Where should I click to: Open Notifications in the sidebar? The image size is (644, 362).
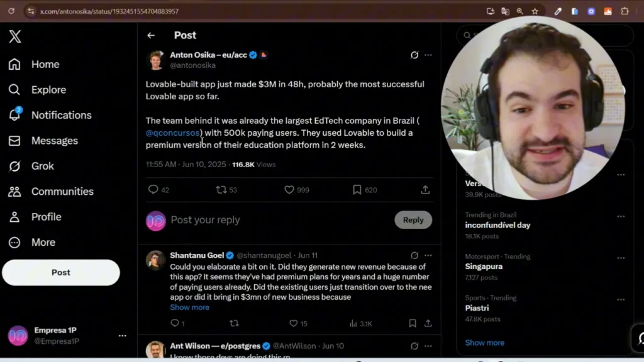pyautogui.click(x=61, y=115)
